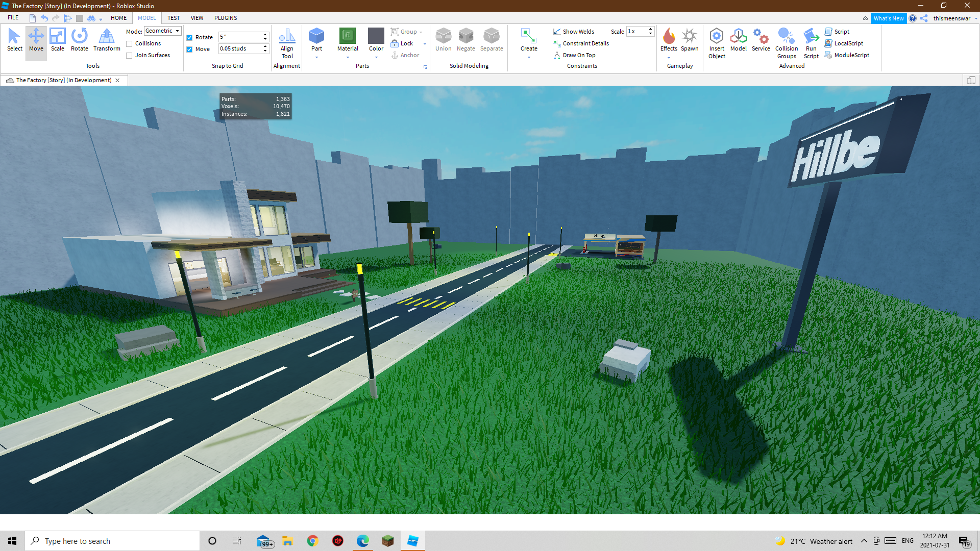
Task: Uncheck the Rotate snap checkbox
Action: (189, 38)
